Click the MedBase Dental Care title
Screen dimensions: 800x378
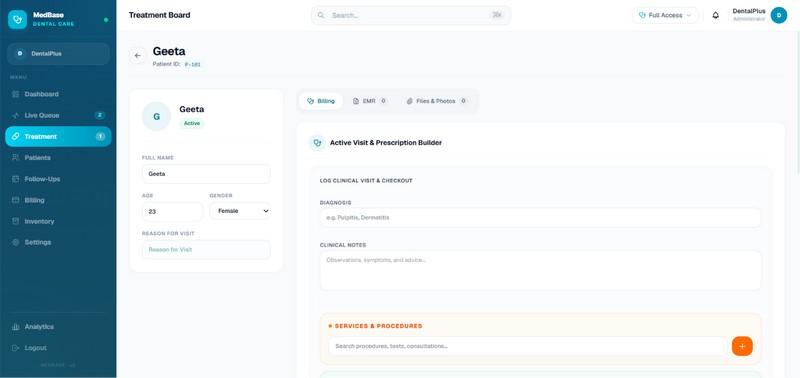[54, 19]
